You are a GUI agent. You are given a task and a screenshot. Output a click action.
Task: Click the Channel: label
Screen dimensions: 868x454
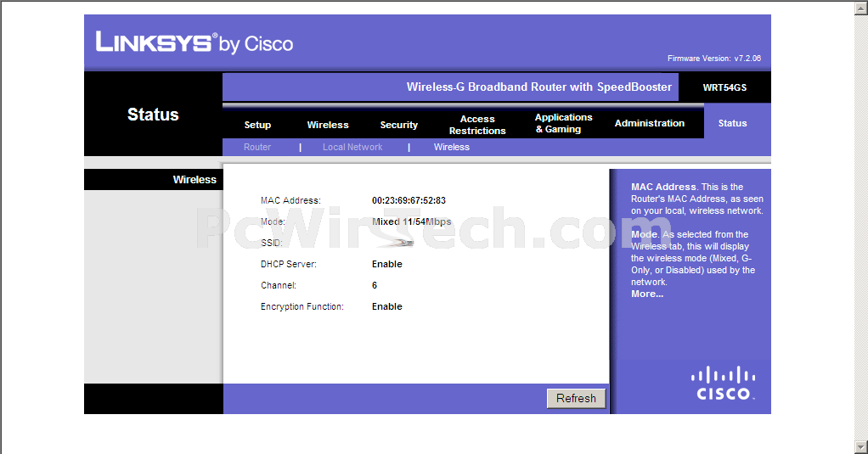(x=279, y=285)
